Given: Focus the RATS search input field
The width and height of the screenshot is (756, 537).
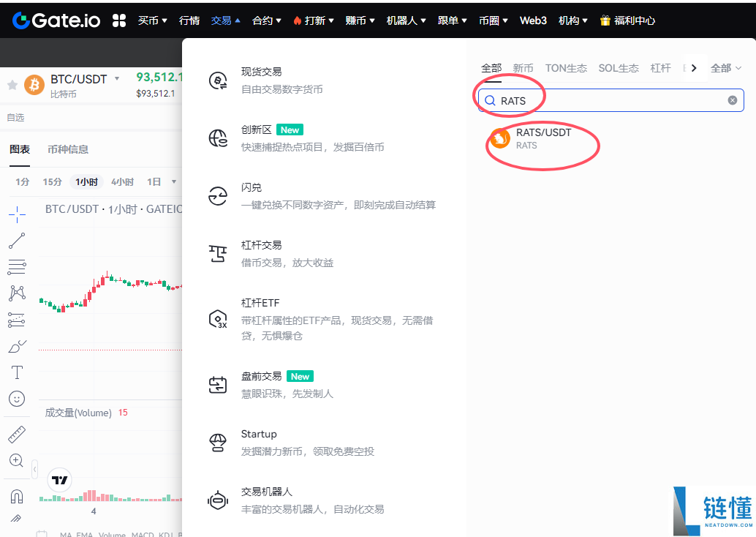Looking at the screenshot, I should (x=611, y=100).
